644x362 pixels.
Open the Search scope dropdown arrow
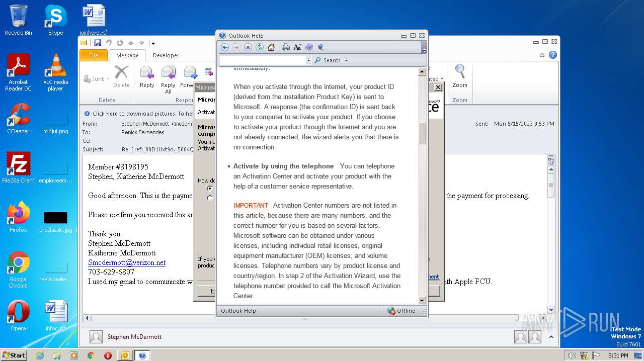(346, 60)
